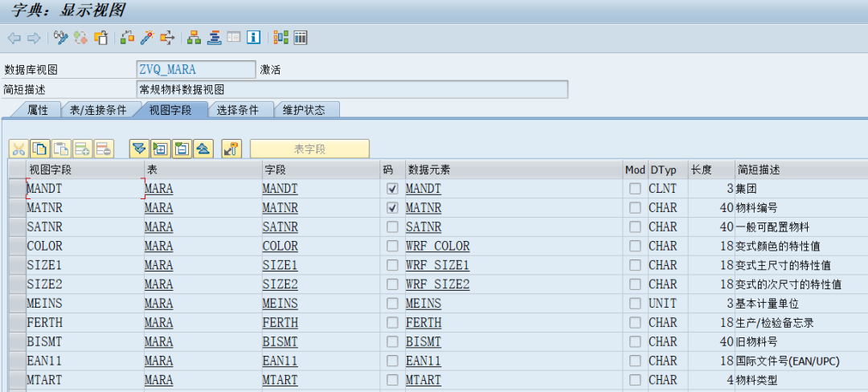Open the blue Information icon
Viewport: 868px width, 392px height.
[x=253, y=38]
